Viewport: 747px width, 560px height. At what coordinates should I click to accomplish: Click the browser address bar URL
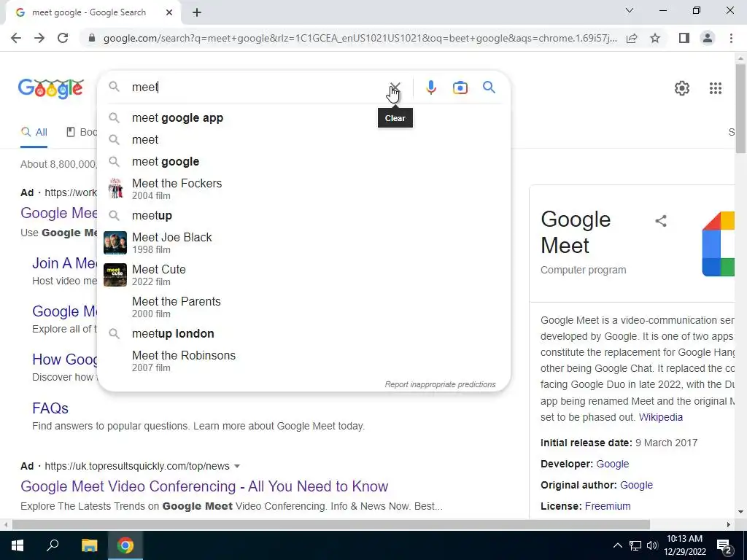(x=360, y=38)
